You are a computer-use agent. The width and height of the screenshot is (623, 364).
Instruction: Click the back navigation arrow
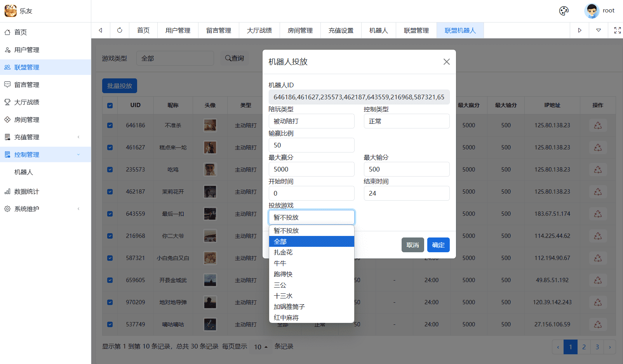pos(100,30)
